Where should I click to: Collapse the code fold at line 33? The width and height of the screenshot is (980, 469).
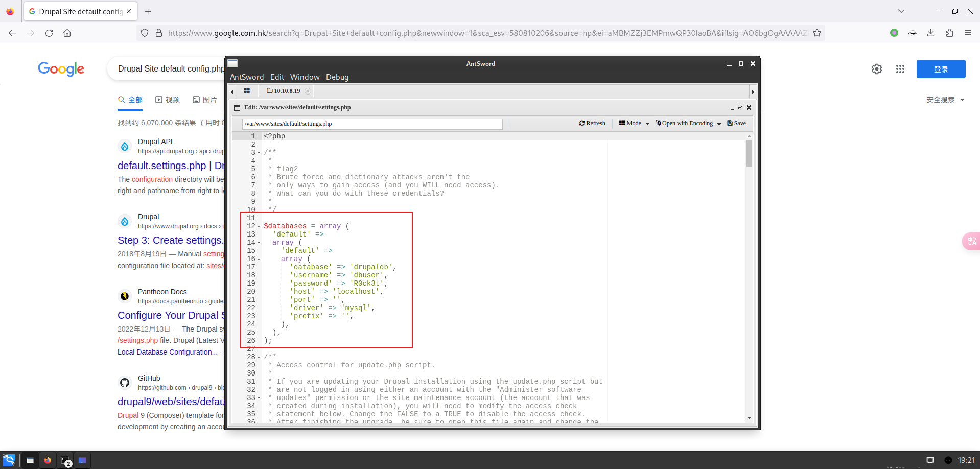click(x=259, y=398)
